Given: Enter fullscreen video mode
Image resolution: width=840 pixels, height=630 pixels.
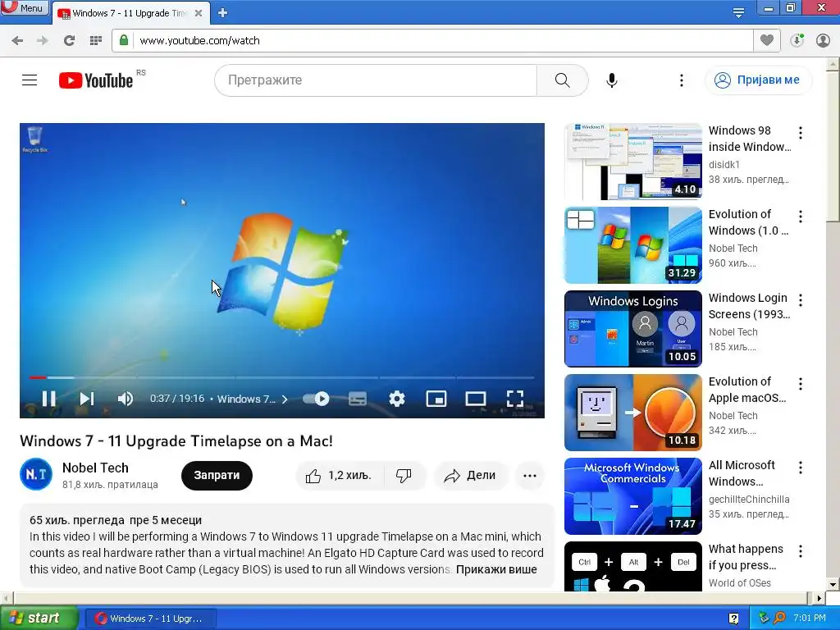Looking at the screenshot, I should point(515,399).
